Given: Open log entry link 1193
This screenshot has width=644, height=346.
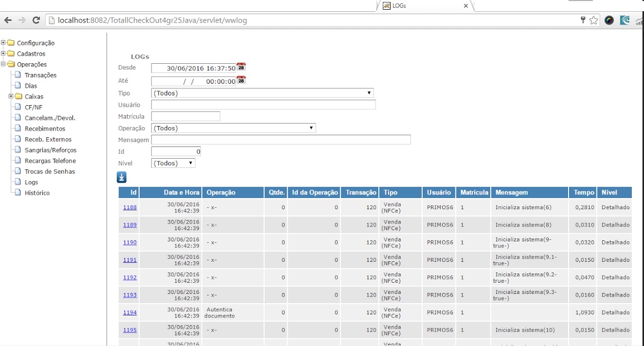Looking at the screenshot, I should (x=130, y=295).
